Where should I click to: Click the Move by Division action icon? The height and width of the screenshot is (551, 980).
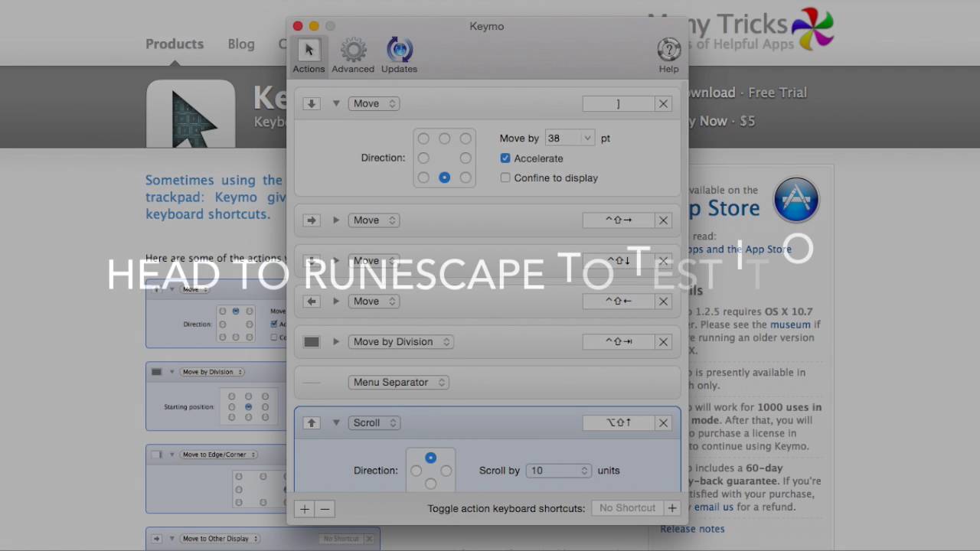[311, 342]
